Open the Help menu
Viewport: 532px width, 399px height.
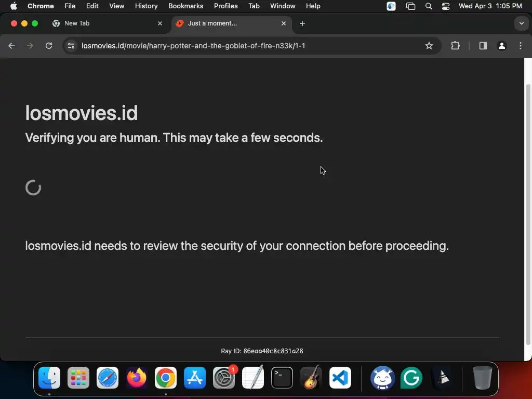pyautogui.click(x=313, y=6)
